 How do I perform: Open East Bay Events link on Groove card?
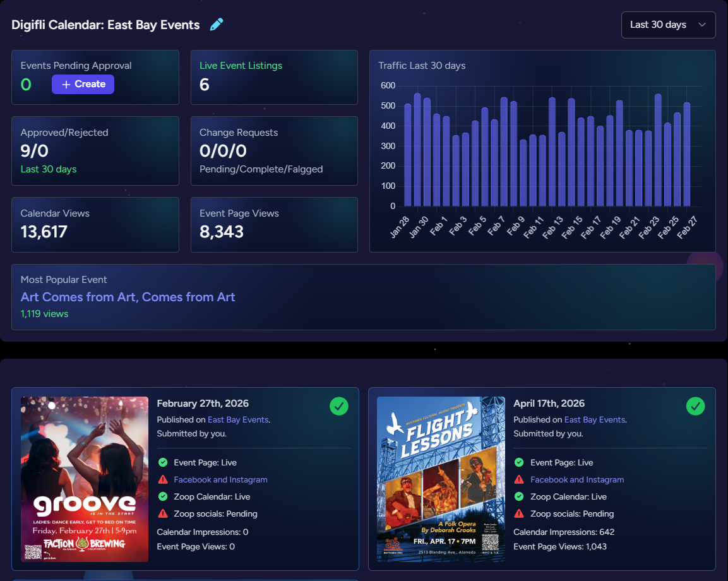pyautogui.click(x=237, y=420)
